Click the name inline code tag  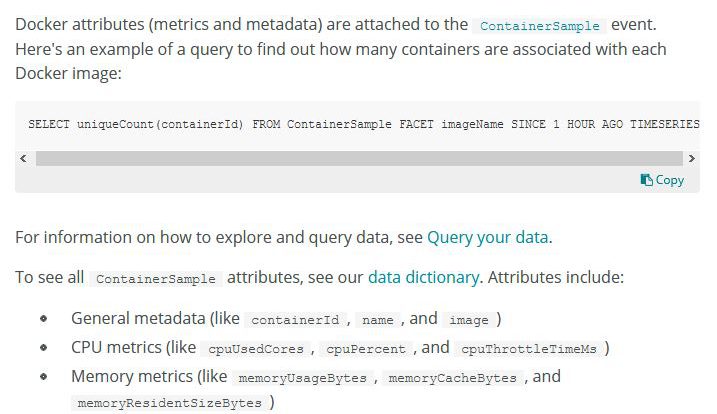[x=378, y=320]
